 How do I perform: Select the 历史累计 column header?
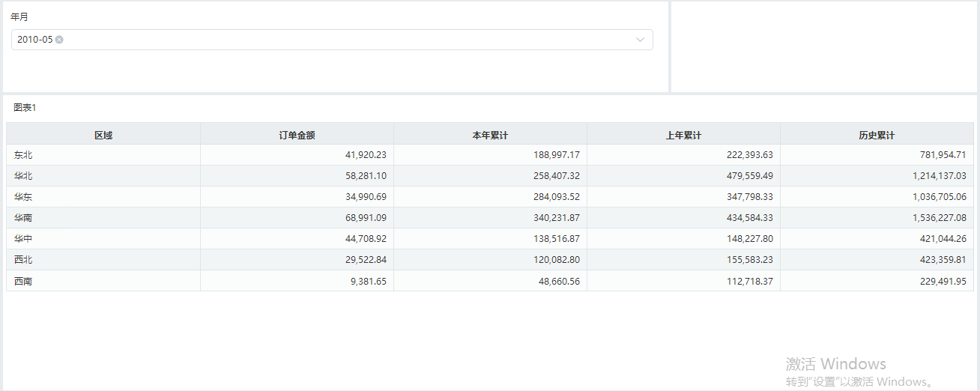(877, 136)
